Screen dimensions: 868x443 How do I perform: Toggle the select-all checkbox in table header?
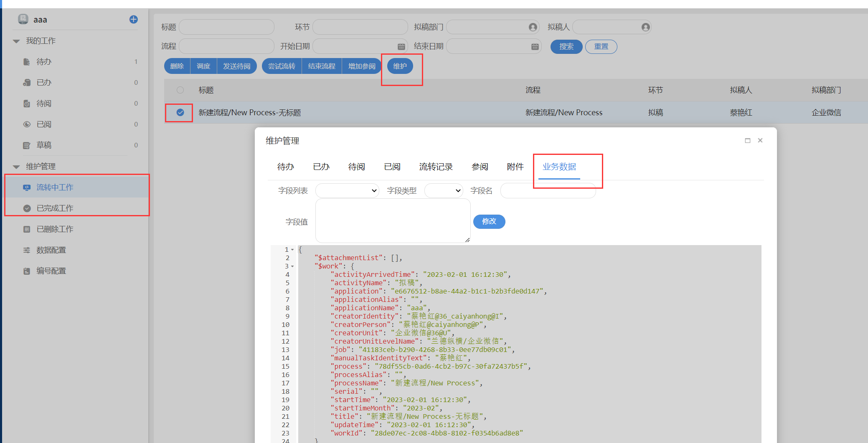(180, 90)
